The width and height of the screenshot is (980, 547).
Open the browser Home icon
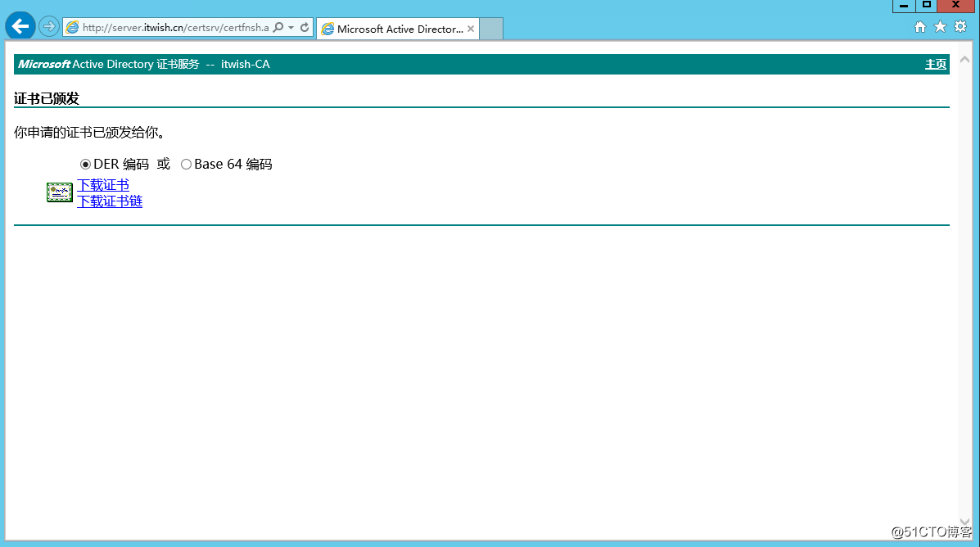point(920,27)
